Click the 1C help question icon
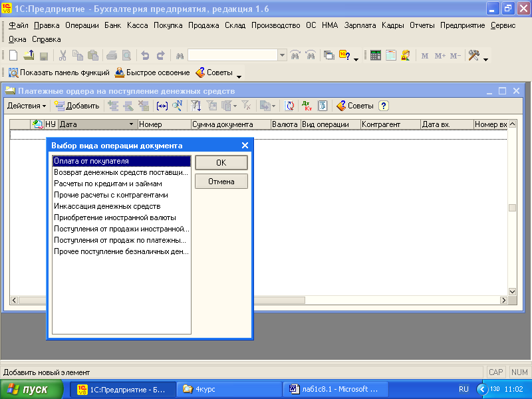The height and width of the screenshot is (399, 532). pyautogui.click(x=344, y=55)
